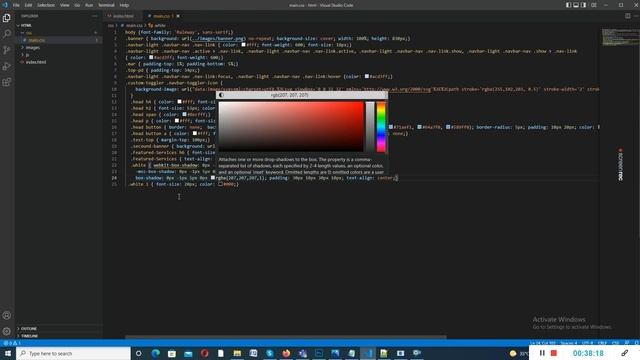The image size is (640, 360).
Task: Toggle secondary sidebar layout icon in title bar
Action: pyautogui.click(x=584, y=5)
